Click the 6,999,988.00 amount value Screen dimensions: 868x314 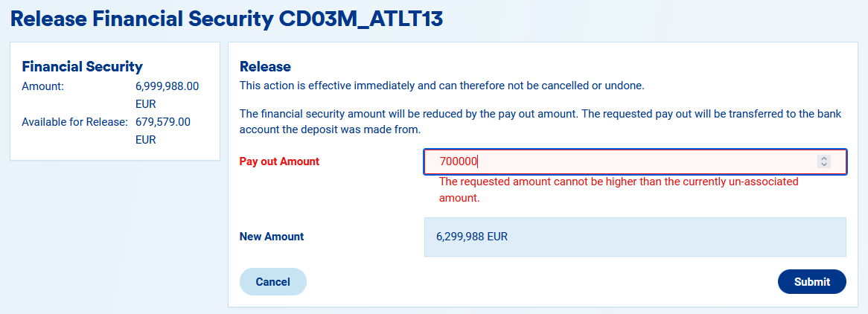point(167,86)
